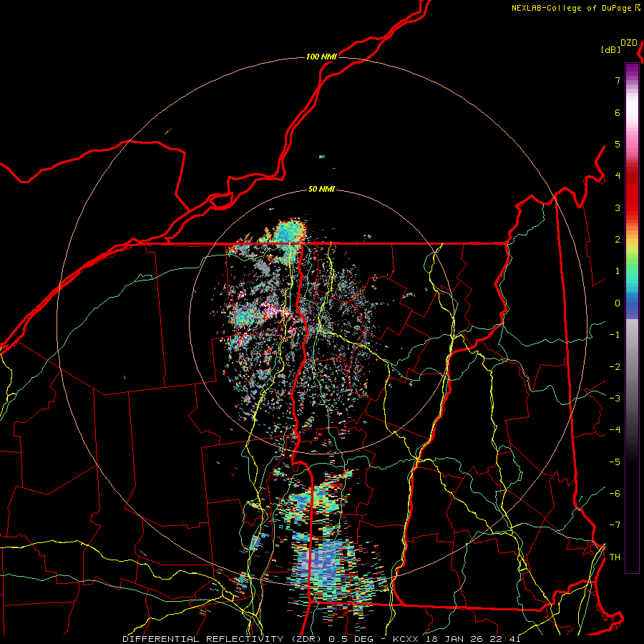Click the [dB] units label
Image resolution: width=644 pixels, height=644 pixels.
610,49
